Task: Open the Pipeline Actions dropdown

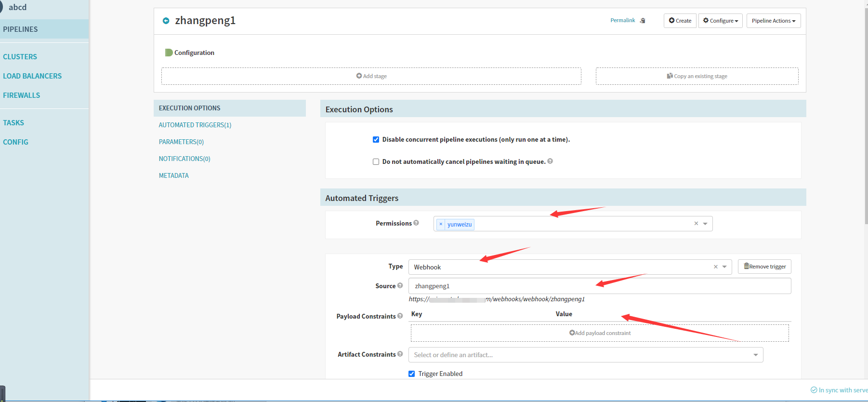Action: pos(774,21)
